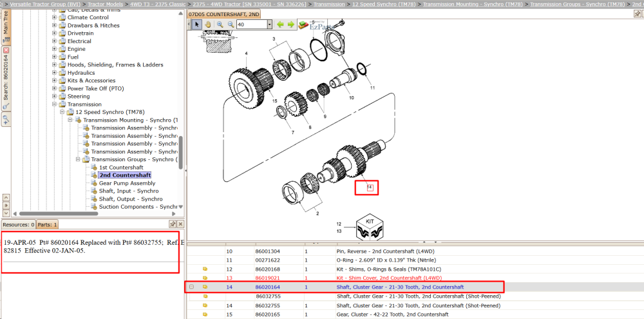Select part 86001304 Pin, Reverse row

pyautogui.click(x=415, y=251)
